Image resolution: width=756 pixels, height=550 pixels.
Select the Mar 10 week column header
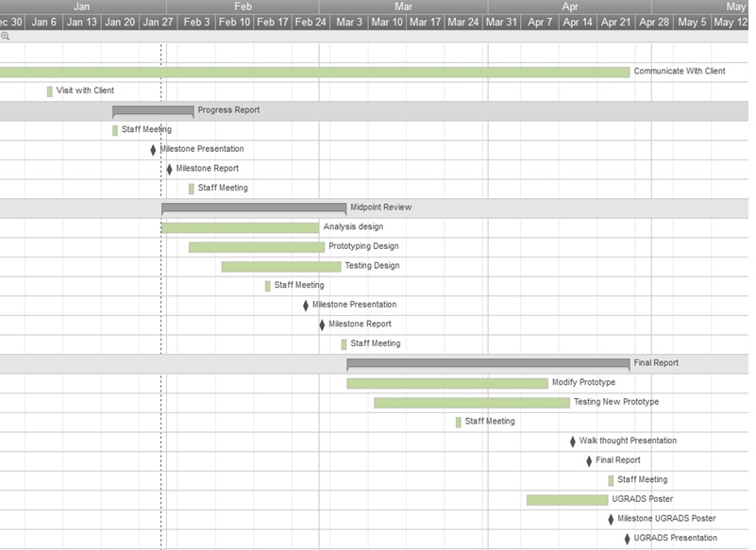tap(387, 23)
